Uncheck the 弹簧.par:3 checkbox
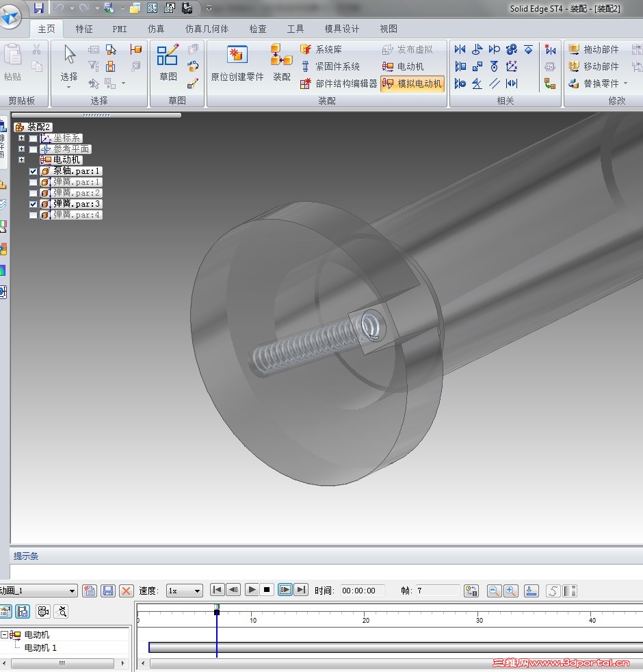This screenshot has height=672, width=643. point(33,204)
